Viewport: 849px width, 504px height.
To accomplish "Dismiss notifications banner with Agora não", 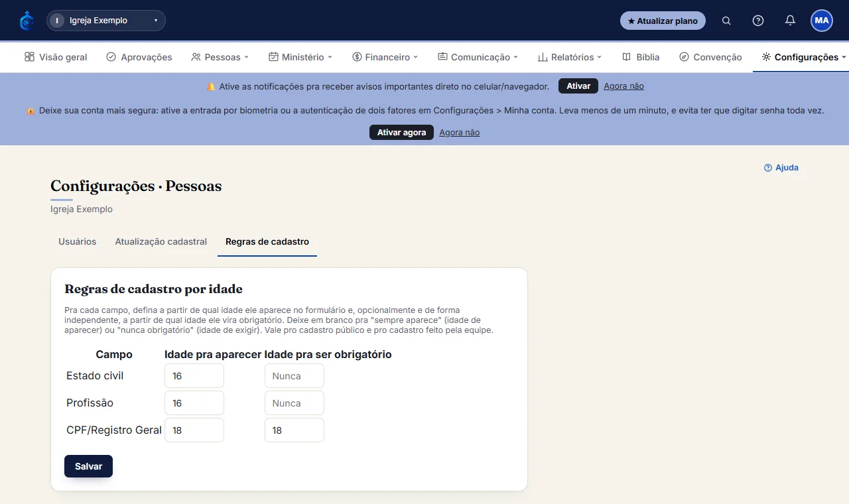I will click(623, 86).
